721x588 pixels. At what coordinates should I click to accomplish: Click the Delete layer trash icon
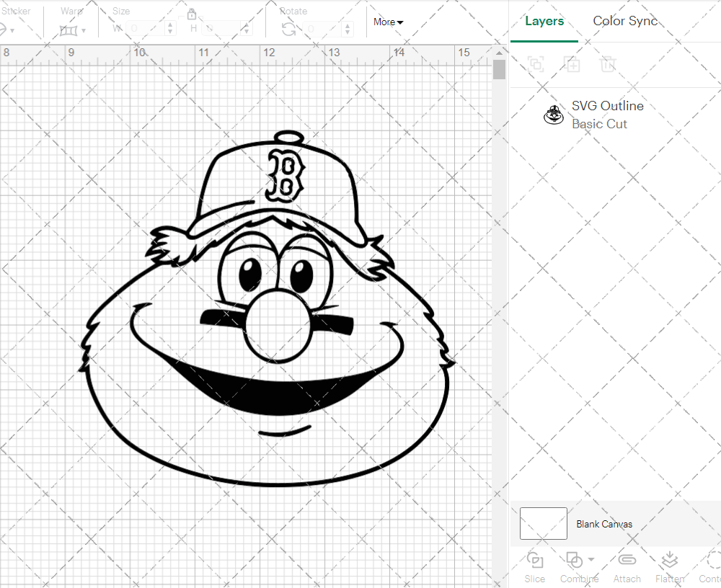click(609, 64)
